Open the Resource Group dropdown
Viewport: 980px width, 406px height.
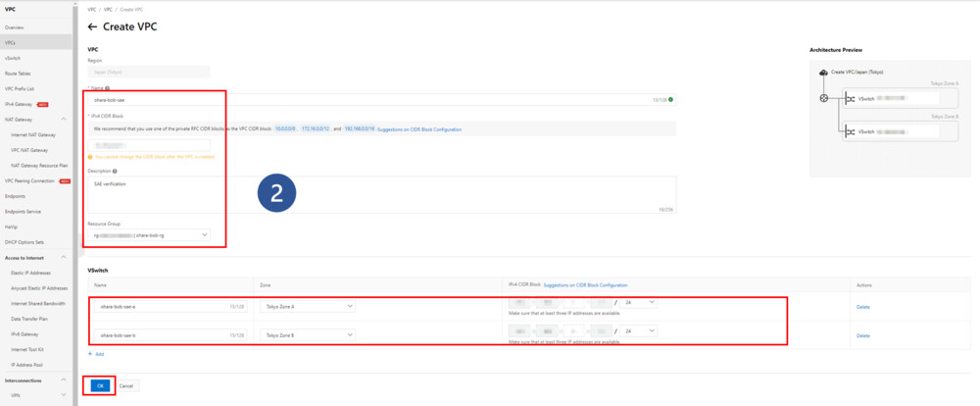pos(149,235)
